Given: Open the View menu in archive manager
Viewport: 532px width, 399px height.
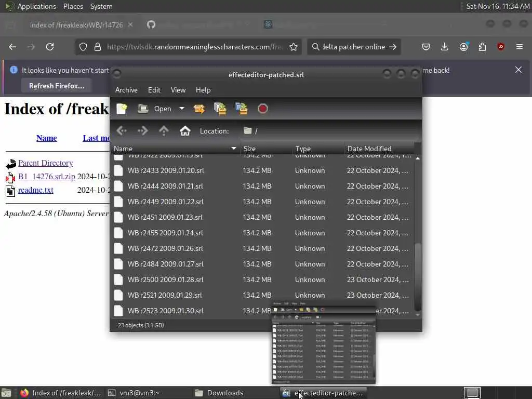Looking at the screenshot, I should tap(178, 90).
